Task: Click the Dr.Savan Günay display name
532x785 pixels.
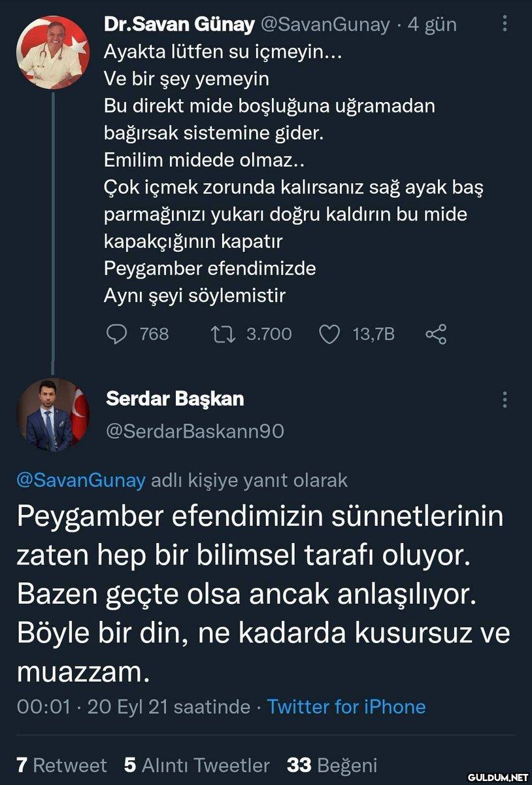Action: coord(179,25)
